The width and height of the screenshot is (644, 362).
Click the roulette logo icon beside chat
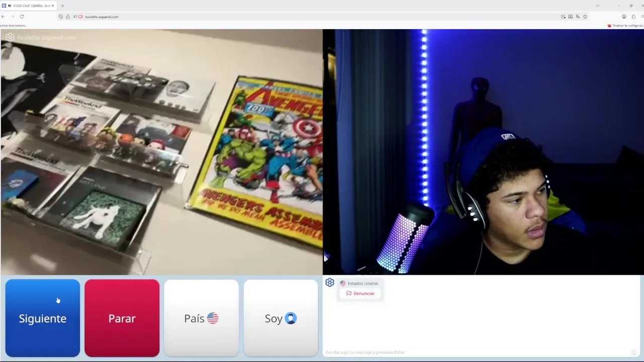pos(330,283)
